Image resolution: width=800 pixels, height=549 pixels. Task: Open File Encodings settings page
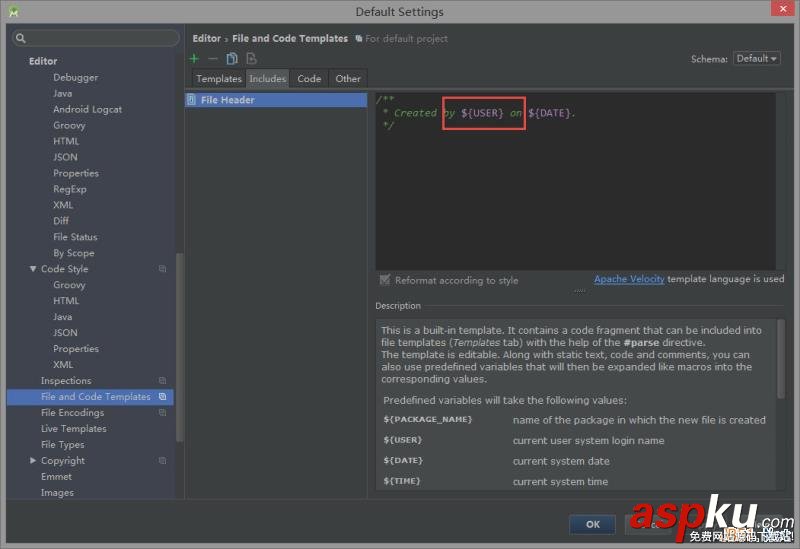click(x=72, y=412)
